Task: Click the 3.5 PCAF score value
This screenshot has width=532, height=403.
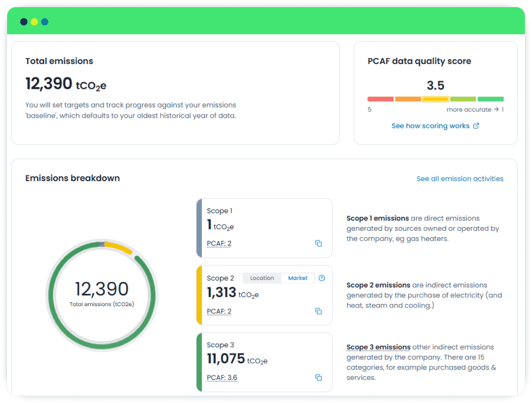Action: 435,85
